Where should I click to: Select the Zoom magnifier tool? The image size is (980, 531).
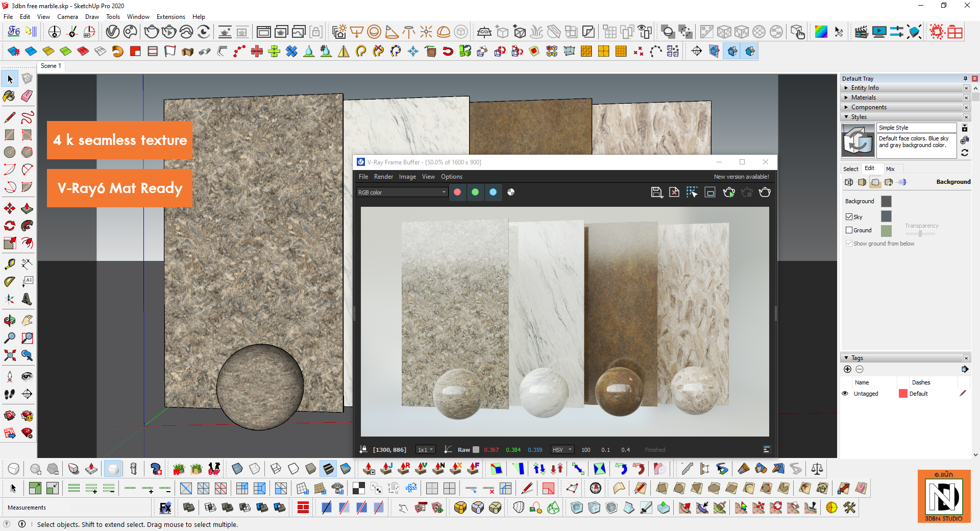click(10, 338)
